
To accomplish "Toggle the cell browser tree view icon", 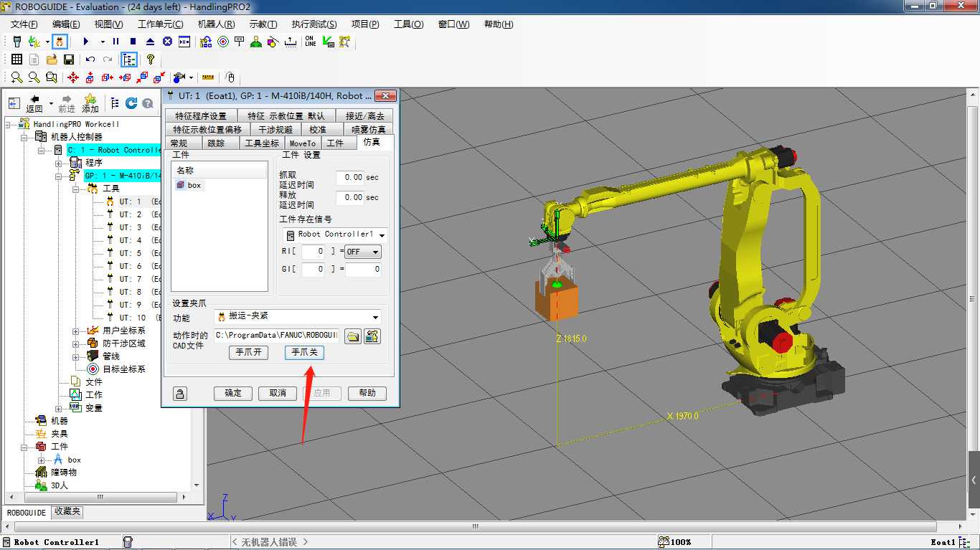I will (x=129, y=60).
